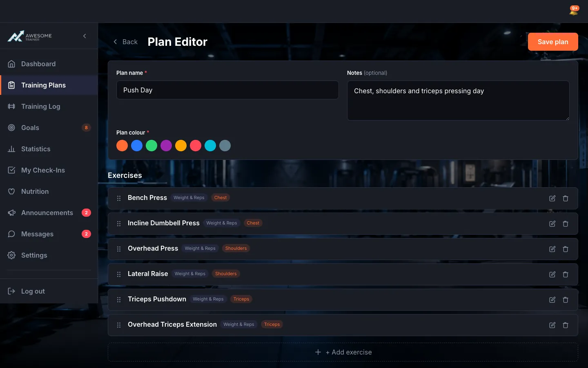Delete the Bench Press exercise
Screen dimensions: 588x368
(x=566, y=198)
